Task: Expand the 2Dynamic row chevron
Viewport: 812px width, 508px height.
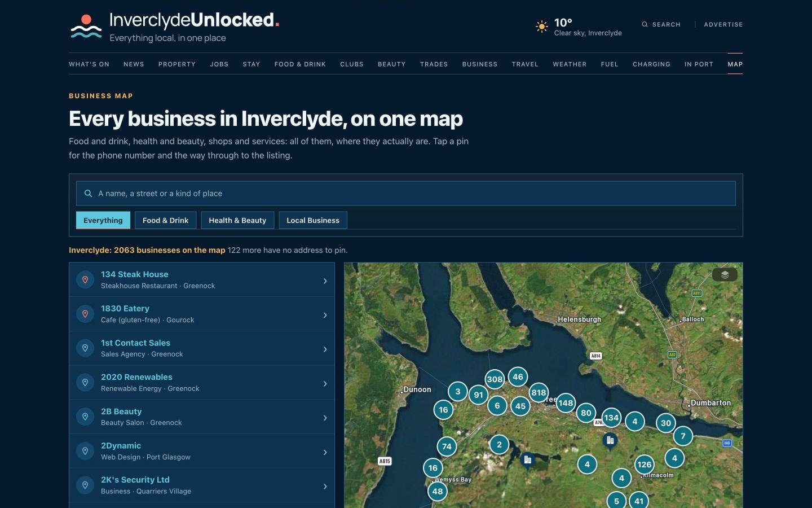Action: [x=325, y=452]
